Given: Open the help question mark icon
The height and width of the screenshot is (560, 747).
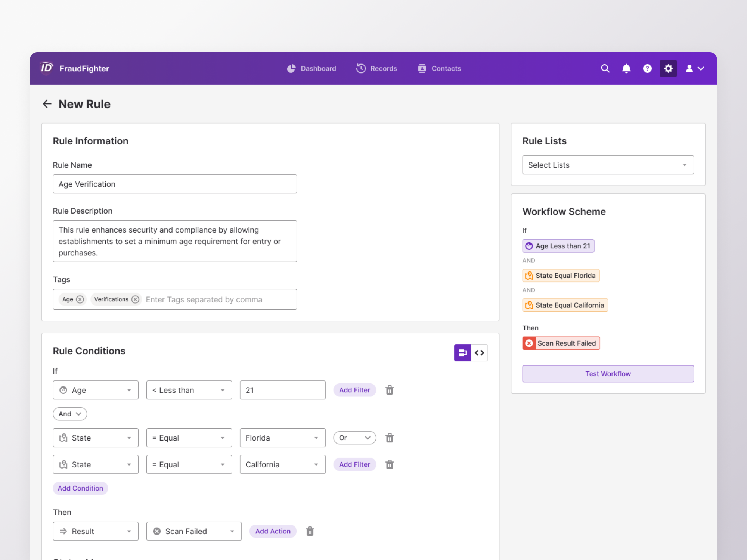Looking at the screenshot, I should click(647, 69).
